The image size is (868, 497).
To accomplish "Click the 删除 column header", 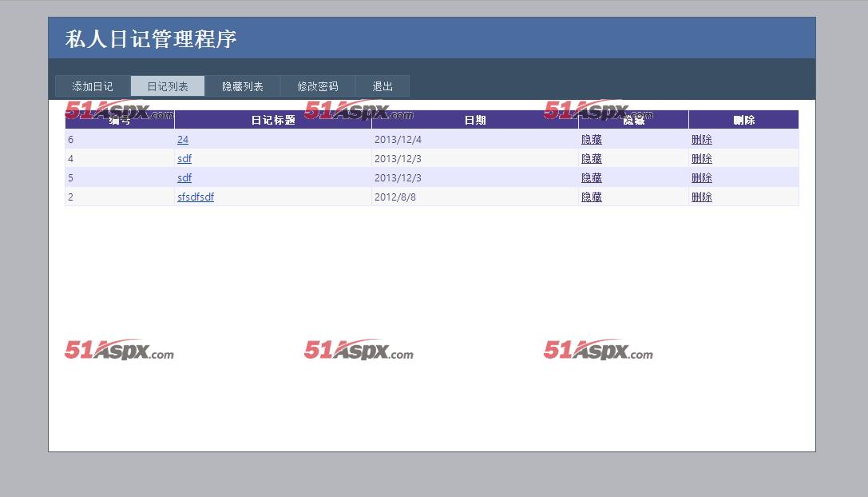I will (744, 120).
